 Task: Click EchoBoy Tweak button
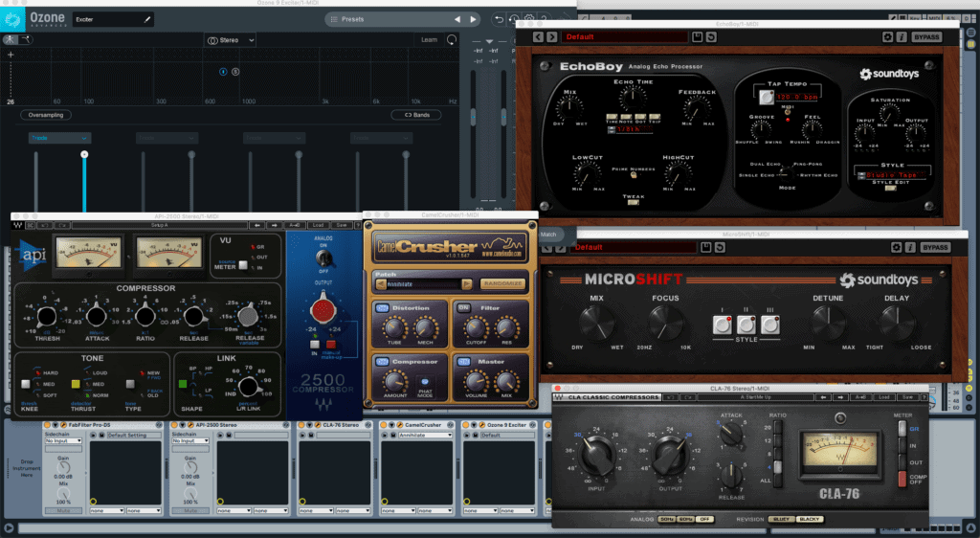(634, 202)
